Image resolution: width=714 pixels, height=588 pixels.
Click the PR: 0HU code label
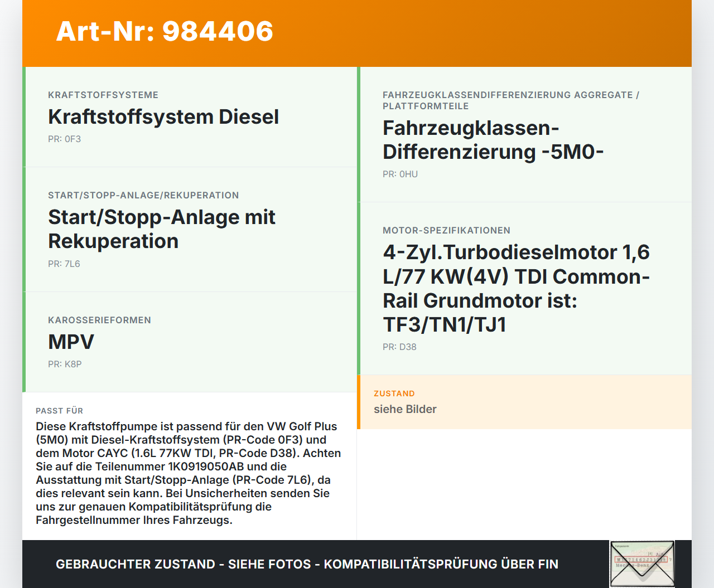tap(399, 174)
